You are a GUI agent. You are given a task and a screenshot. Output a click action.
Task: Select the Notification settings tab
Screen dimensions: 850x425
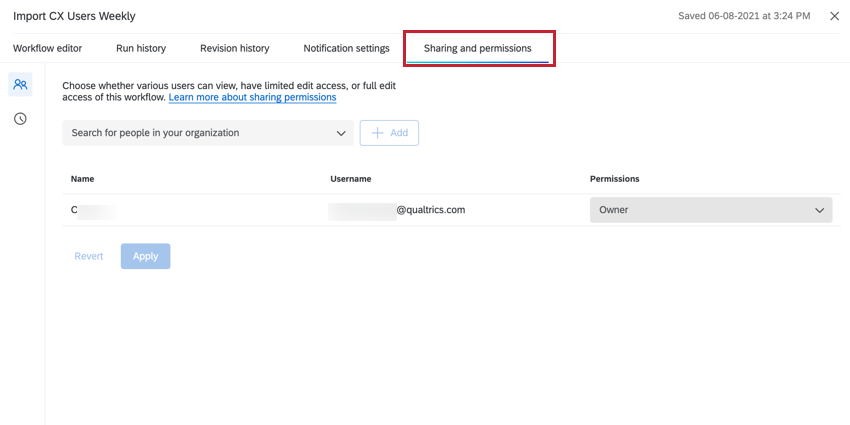pyautogui.click(x=346, y=48)
